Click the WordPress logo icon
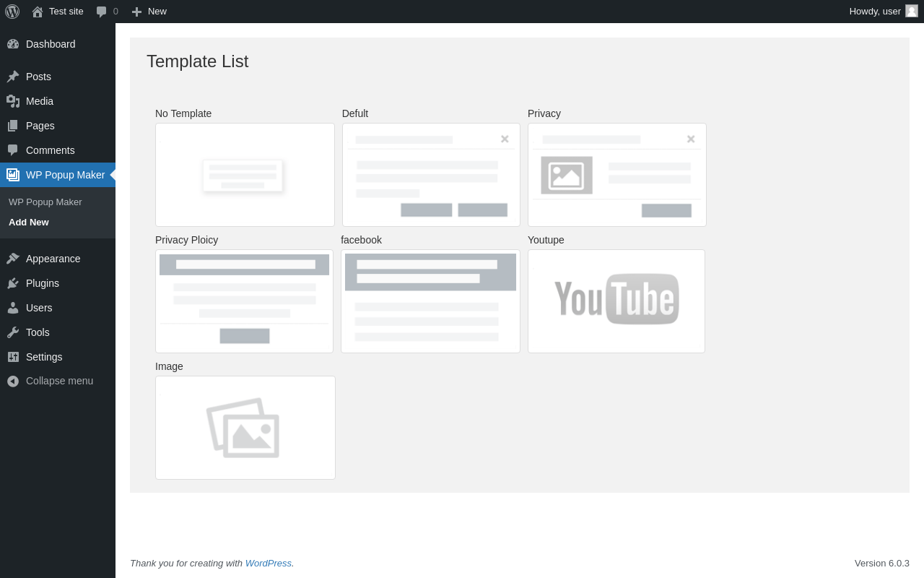The image size is (924, 578). [12, 12]
